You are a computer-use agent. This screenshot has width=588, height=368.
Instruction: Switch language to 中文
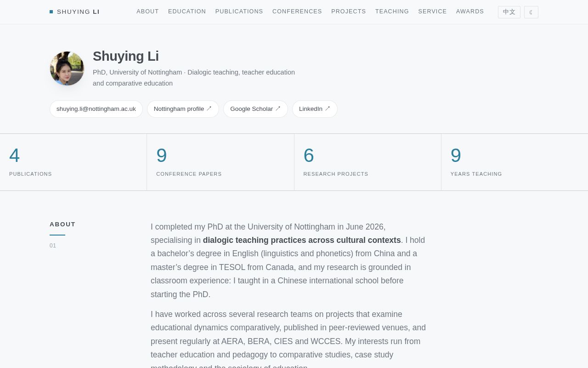click(x=509, y=12)
